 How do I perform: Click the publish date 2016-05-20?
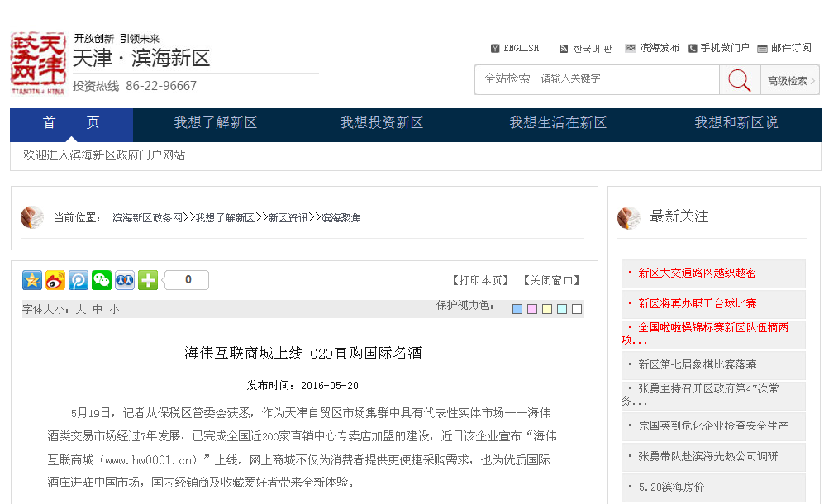[x=330, y=386]
